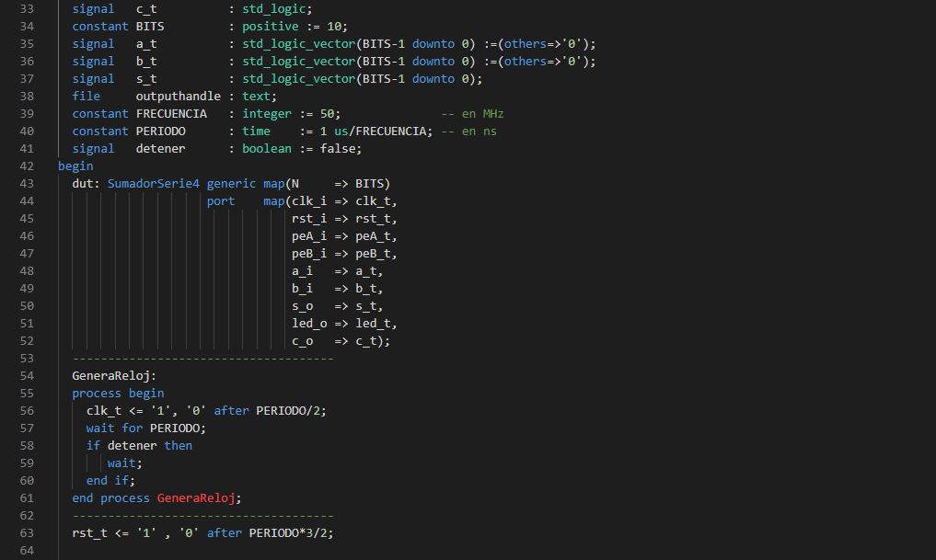Click line number 64 in the gutter
The width and height of the screenshot is (936, 560).
coord(26,551)
